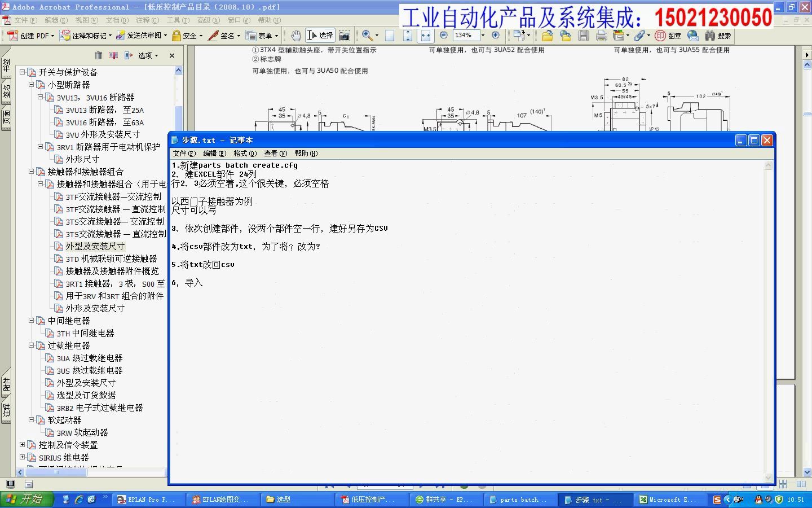Click the Attach file paperclip icon
The image size is (812, 508).
tap(639, 36)
